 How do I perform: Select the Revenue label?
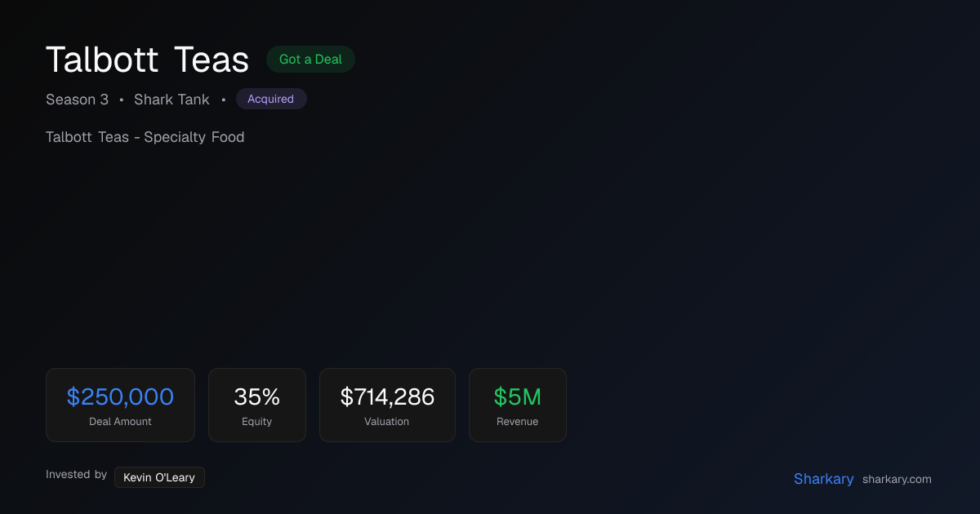click(518, 422)
